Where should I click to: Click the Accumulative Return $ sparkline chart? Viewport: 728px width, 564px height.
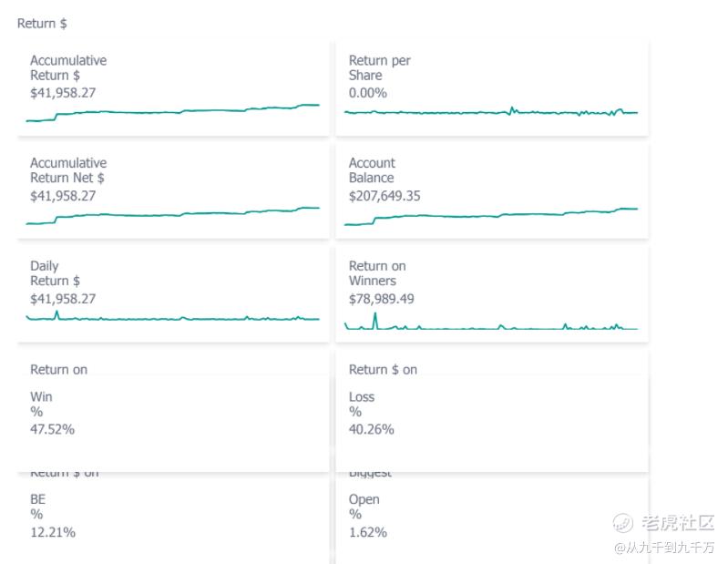173,112
